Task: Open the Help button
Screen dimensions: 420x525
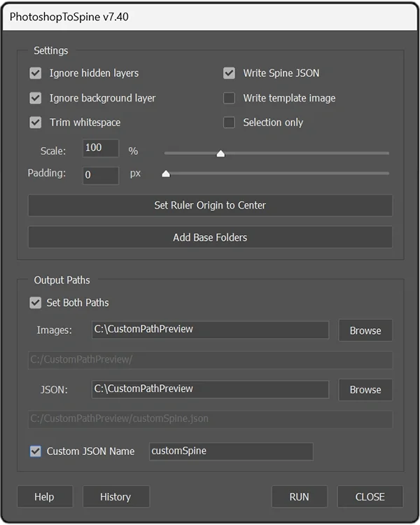Action: pyautogui.click(x=45, y=496)
